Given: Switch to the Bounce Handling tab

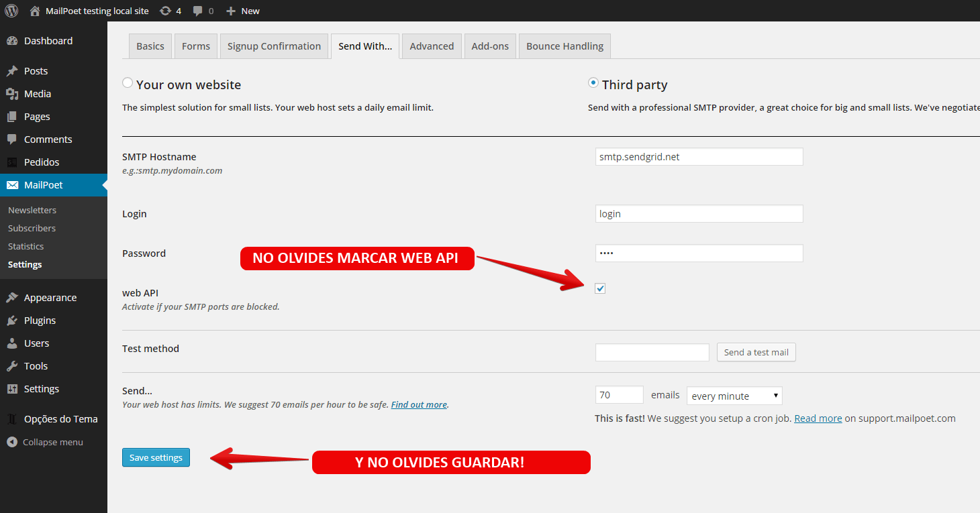Looking at the screenshot, I should (x=565, y=46).
